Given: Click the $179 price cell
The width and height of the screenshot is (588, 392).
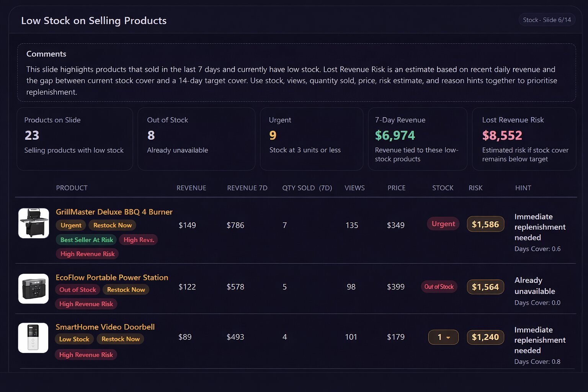Looking at the screenshot, I should [396, 337].
